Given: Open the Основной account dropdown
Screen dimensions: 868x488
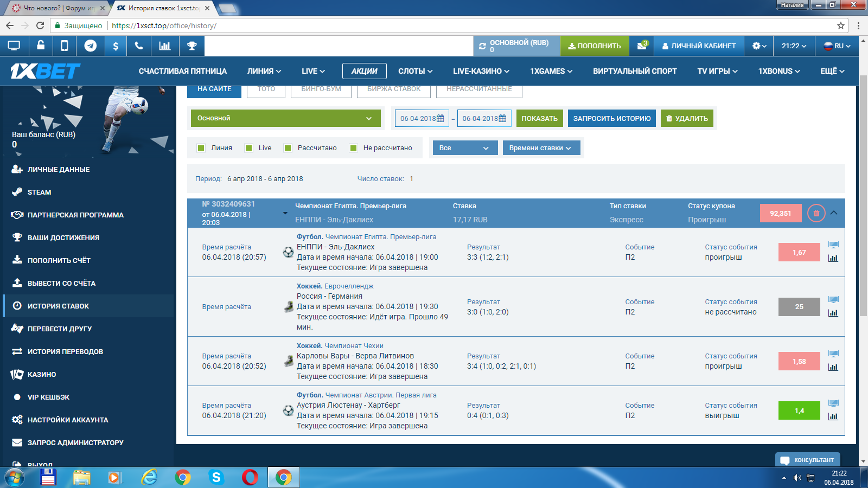Looking at the screenshot, I should click(x=285, y=118).
